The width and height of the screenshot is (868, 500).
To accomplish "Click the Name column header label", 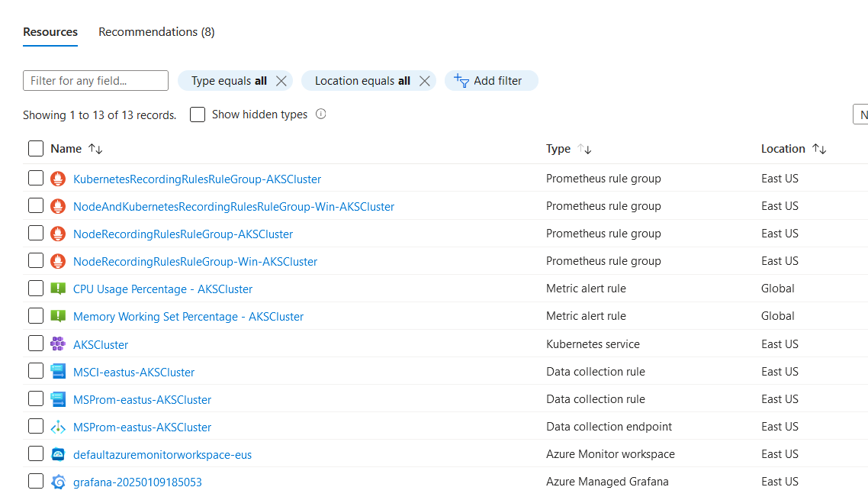I will click(x=66, y=149).
